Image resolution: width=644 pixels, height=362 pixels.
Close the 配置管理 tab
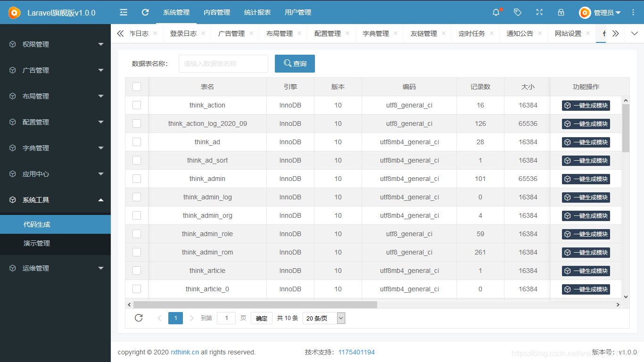[347, 33]
